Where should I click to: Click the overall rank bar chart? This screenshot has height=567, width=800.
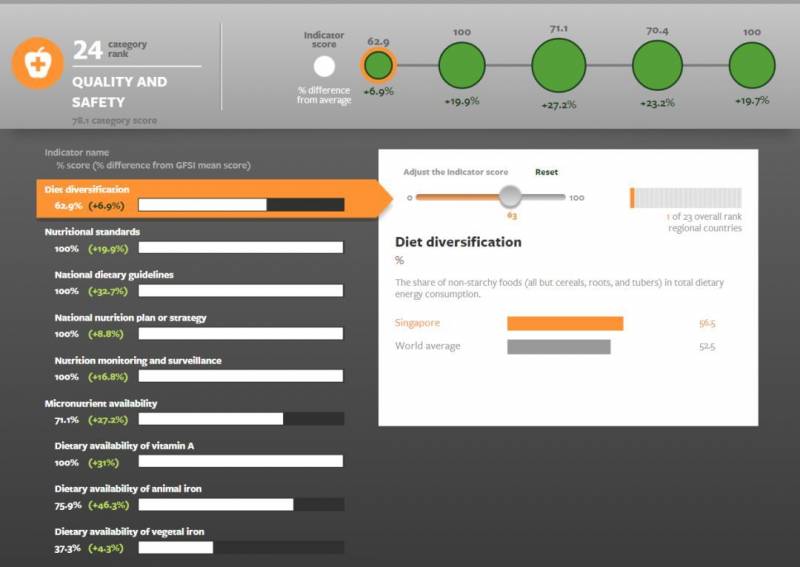coord(686,198)
